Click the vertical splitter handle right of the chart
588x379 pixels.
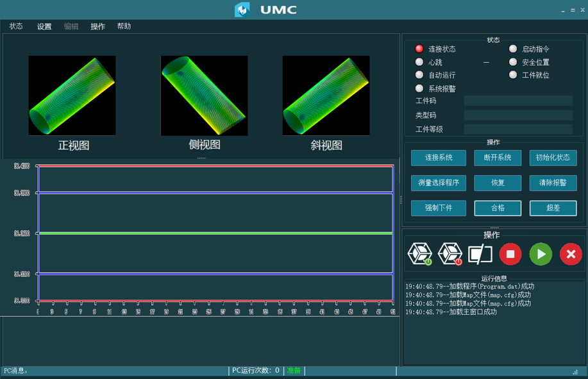401,201
